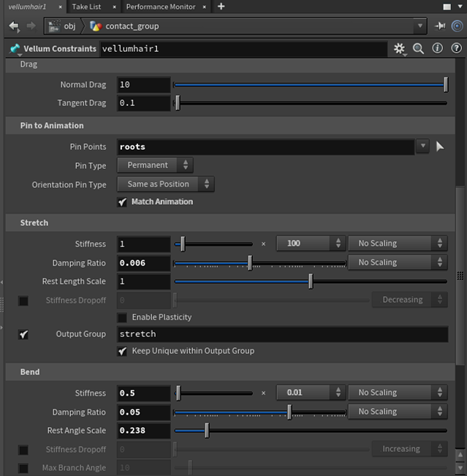Click the Rest Length Scale slider handle
Screen dimensions: 467x476
coord(311,282)
